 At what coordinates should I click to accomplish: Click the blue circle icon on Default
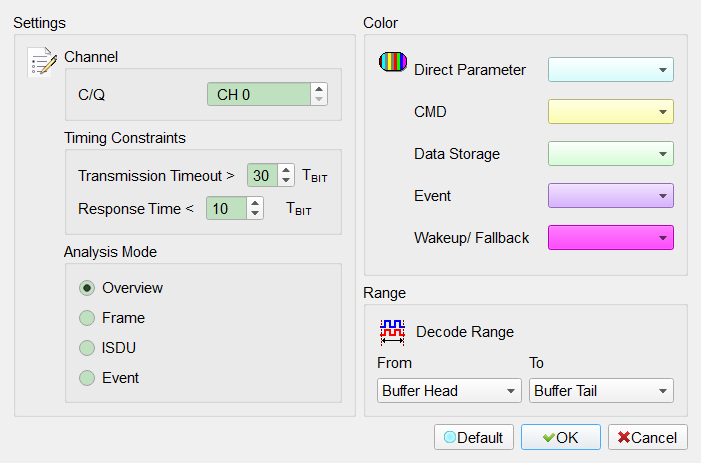pos(450,437)
